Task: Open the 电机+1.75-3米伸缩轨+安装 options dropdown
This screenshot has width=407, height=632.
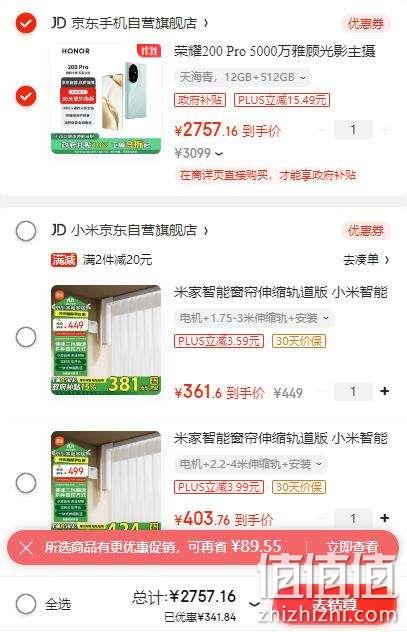Action: point(255,318)
